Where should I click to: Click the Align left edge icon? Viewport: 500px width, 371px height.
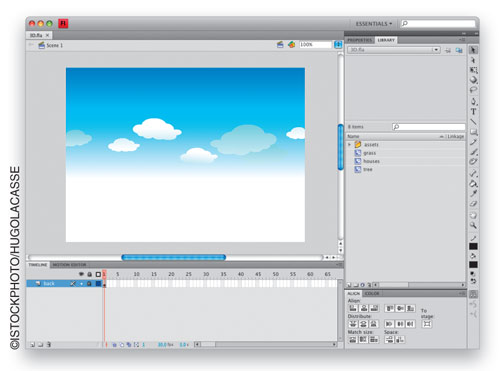[353, 308]
